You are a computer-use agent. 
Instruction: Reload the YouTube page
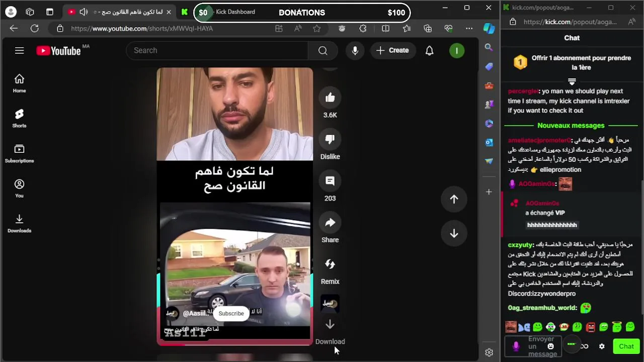pyautogui.click(x=34, y=29)
